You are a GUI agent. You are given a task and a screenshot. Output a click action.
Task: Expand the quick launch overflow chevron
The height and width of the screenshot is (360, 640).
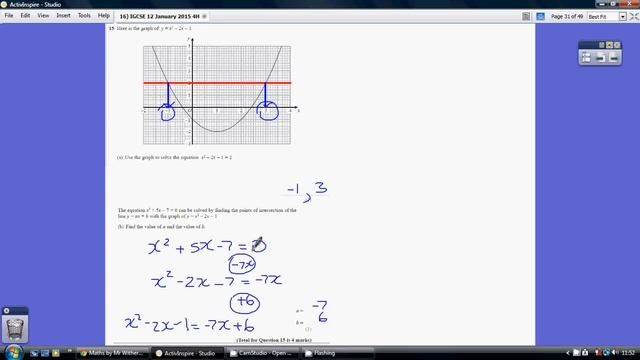coord(69,351)
